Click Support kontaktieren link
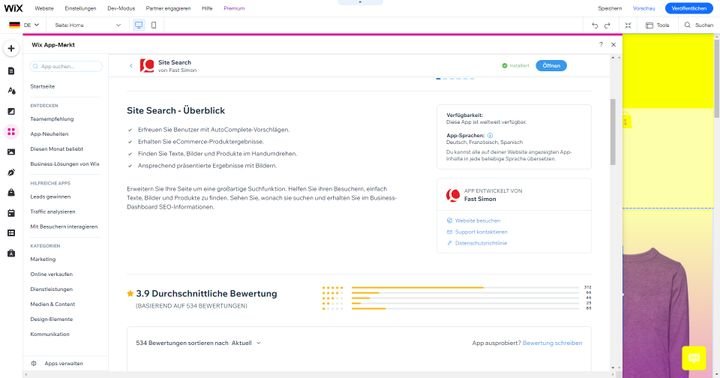Viewport: 720px width, 378px height. [x=477, y=232]
